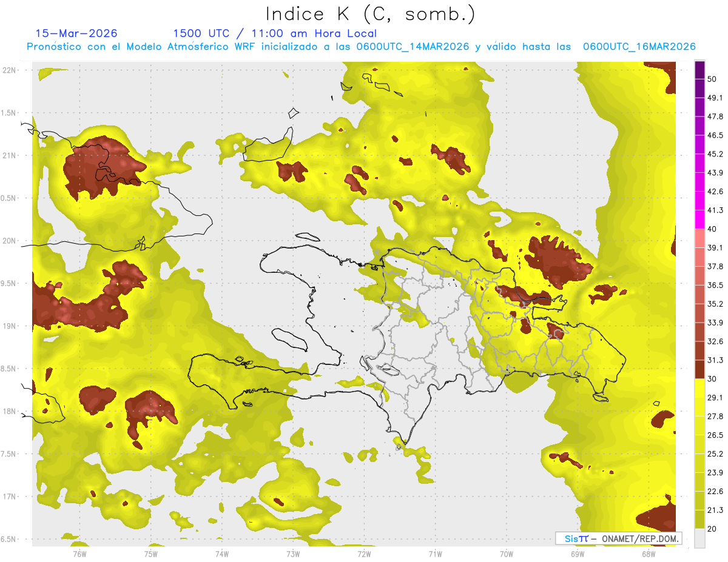Click the '19N' latitude label
Screen dimensions: 728x562
9,326
